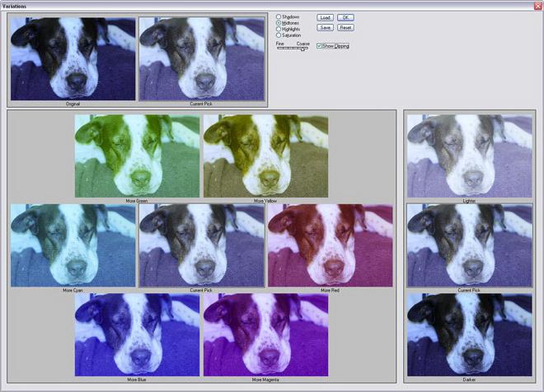Click the Darker brightness thumbnail

coord(470,335)
